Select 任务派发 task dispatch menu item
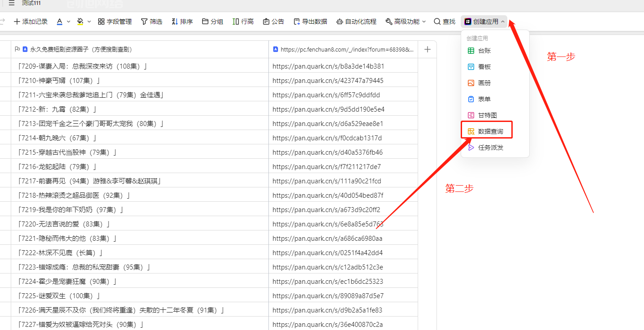Image resolution: width=644 pixels, height=330 pixels. click(x=495, y=148)
